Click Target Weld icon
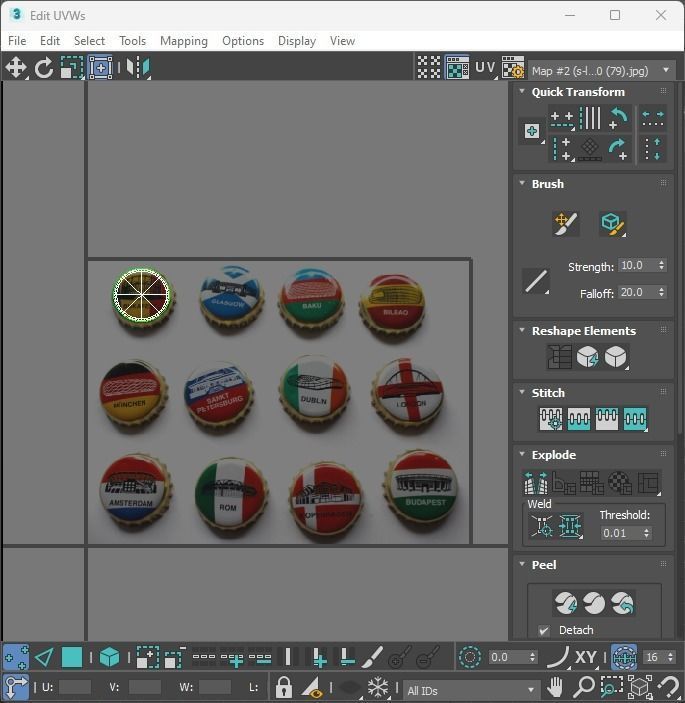This screenshot has height=703, width=685. [542, 525]
